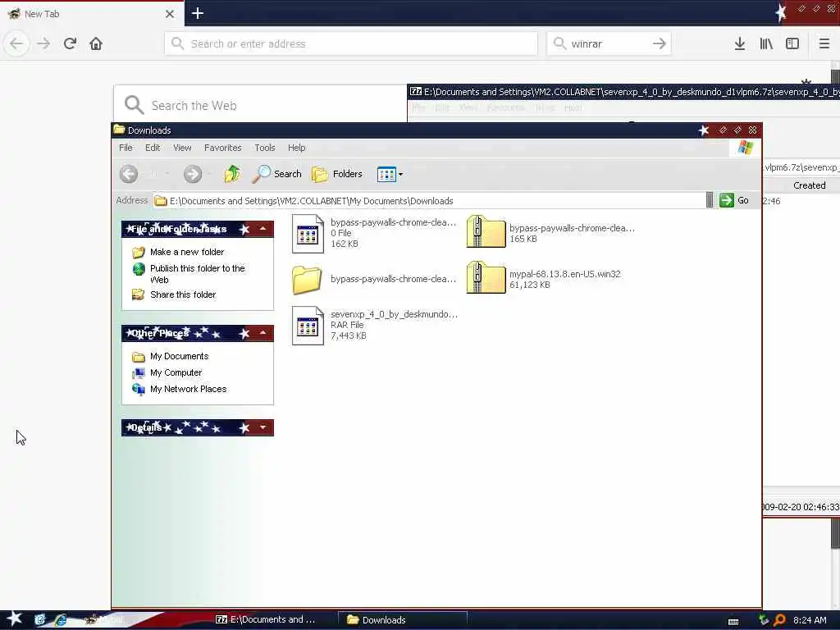Screen dimensions: 840x630
Task: Click the tray magnifier icon
Action: click(779, 620)
